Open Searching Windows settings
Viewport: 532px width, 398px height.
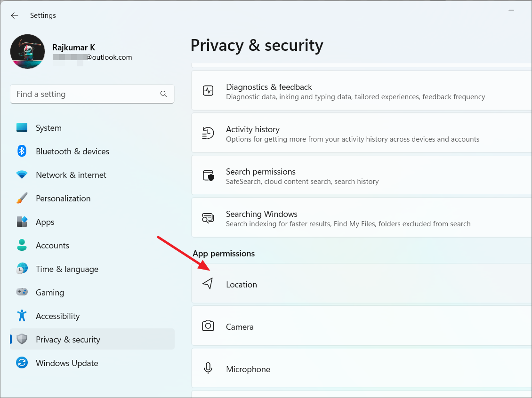coord(362,218)
